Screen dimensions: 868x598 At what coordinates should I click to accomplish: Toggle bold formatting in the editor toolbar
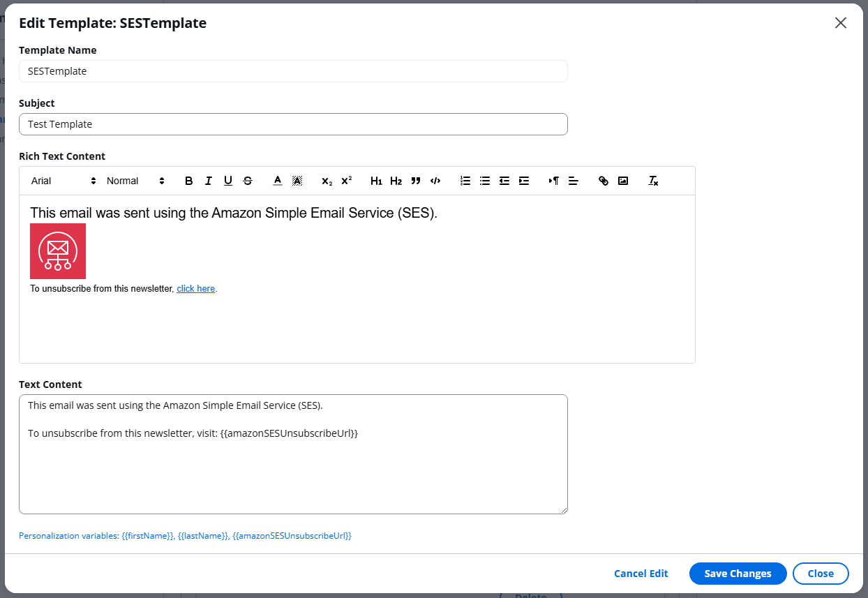coord(189,181)
